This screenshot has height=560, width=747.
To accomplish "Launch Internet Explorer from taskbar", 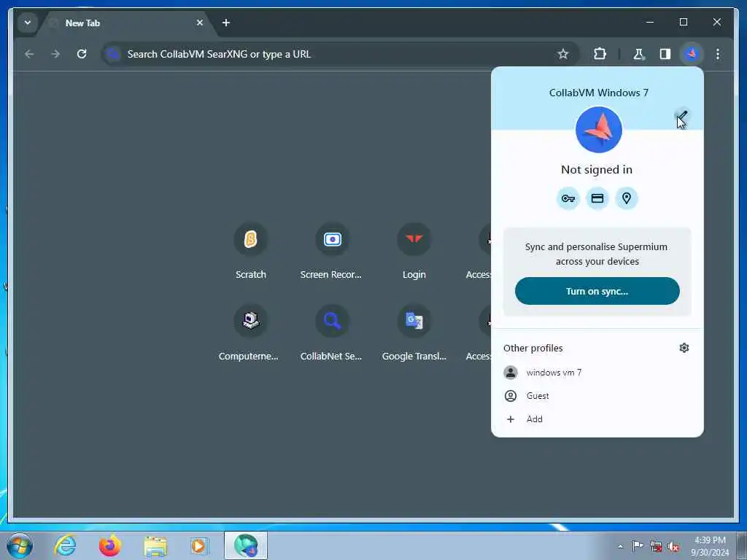I will pos(65,545).
